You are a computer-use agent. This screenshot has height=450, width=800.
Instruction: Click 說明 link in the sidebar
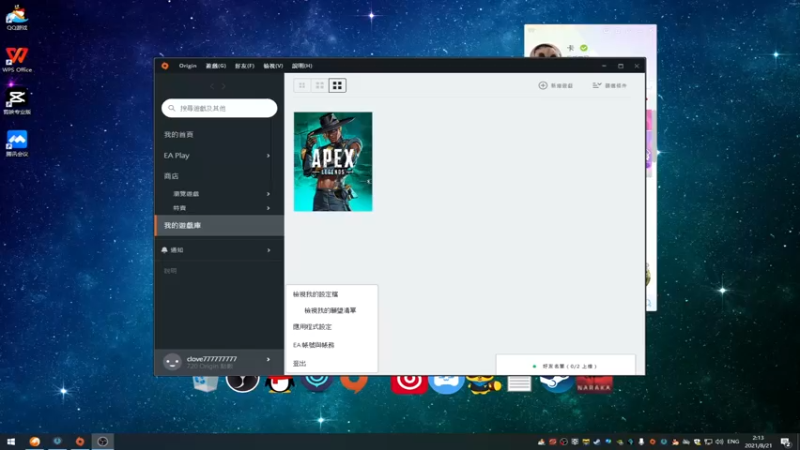tap(170, 271)
